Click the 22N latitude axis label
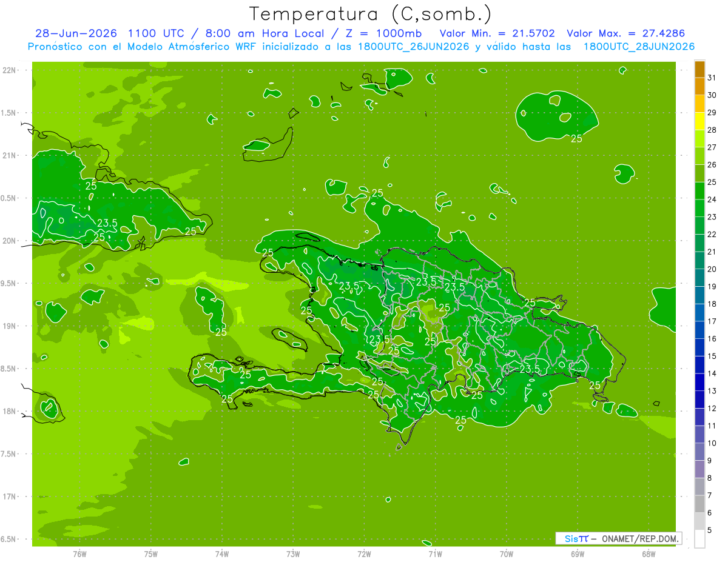The width and height of the screenshot is (728, 562). [10, 70]
